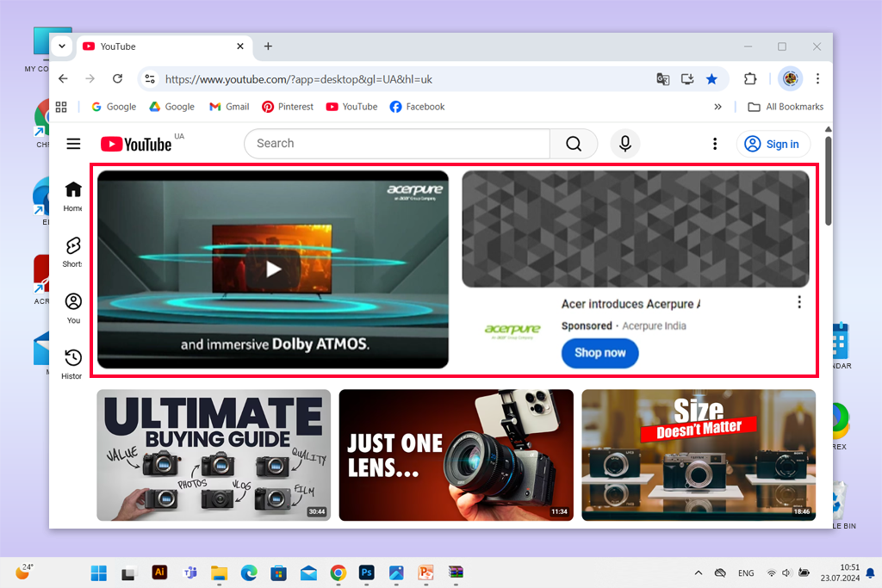The height and width of the screenshot is (588, 882).
Task: Open the ENG language switcher
Action: click(x=746, y=573)
